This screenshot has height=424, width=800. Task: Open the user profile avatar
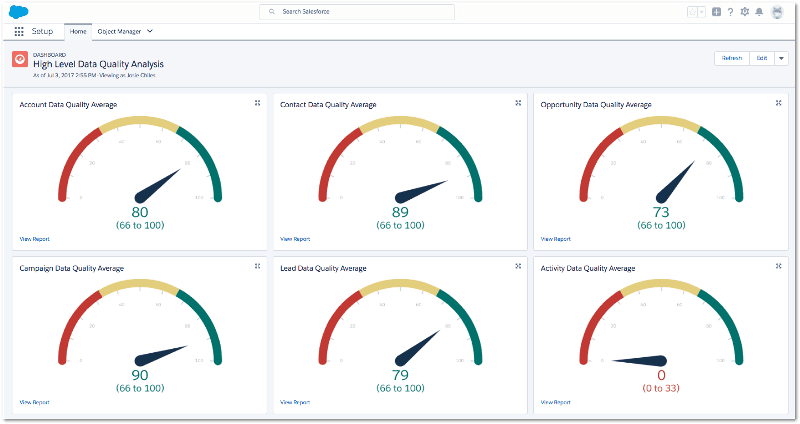coord(777,12)
